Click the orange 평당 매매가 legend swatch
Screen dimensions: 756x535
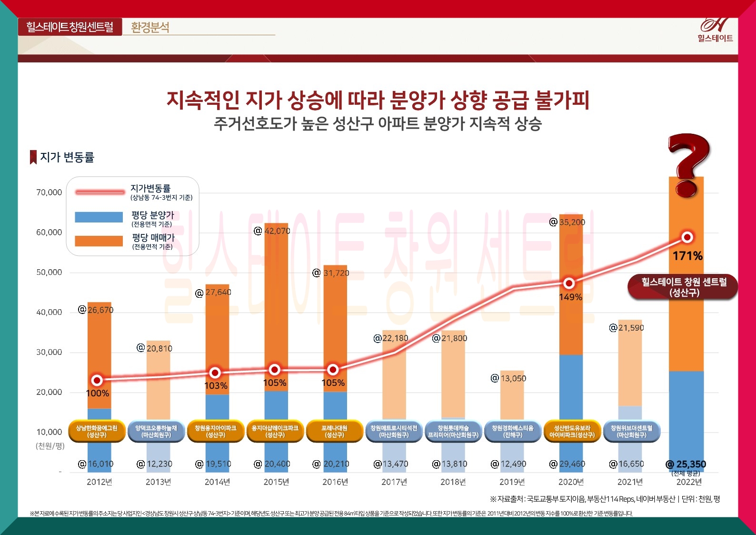pos(99,241)
